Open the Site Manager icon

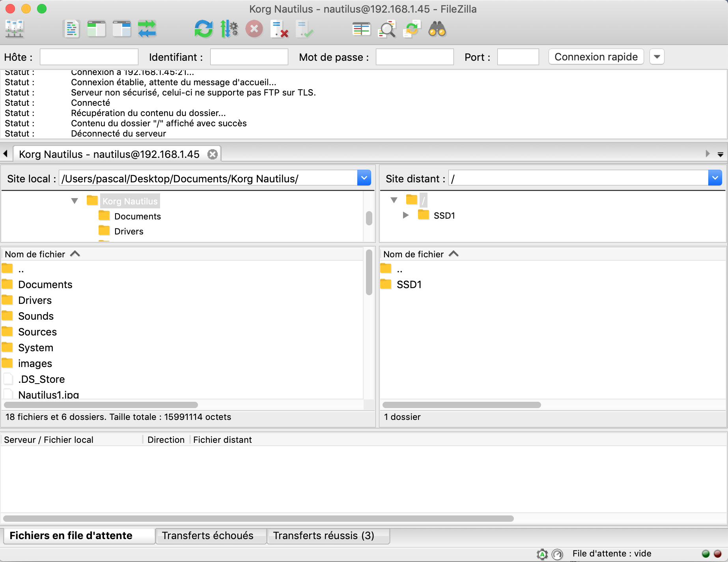(15, 29)
